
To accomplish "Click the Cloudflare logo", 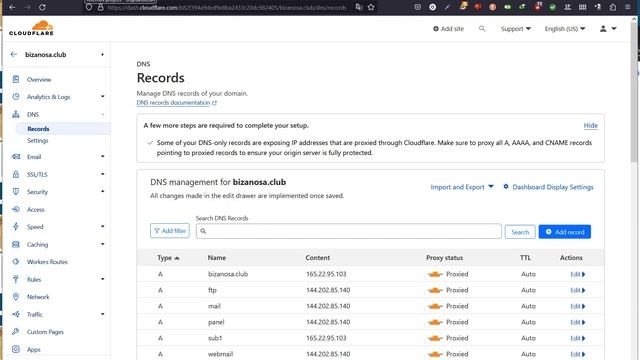I will coord(31,28).
